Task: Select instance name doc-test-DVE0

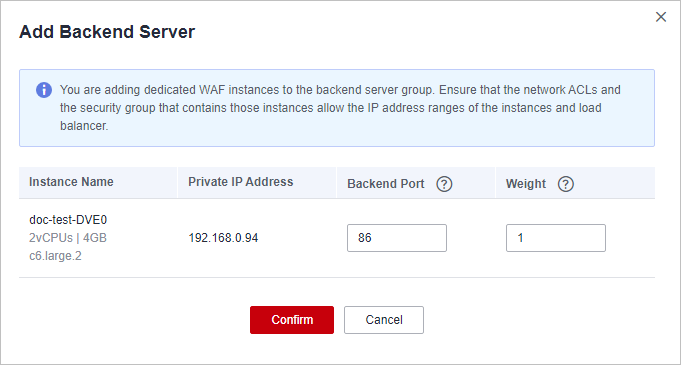Action: [68, 220]
